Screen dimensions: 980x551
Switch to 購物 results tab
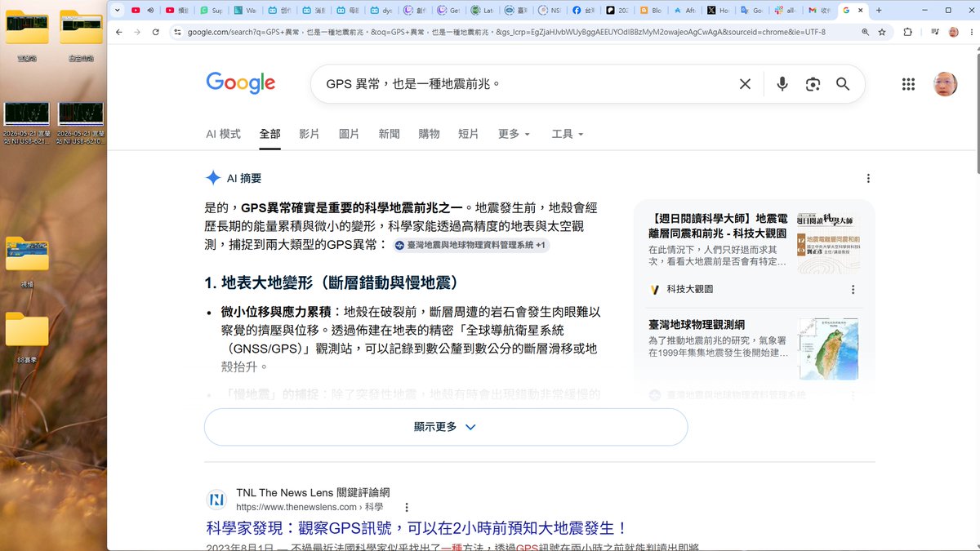click(x=429, y=134)
